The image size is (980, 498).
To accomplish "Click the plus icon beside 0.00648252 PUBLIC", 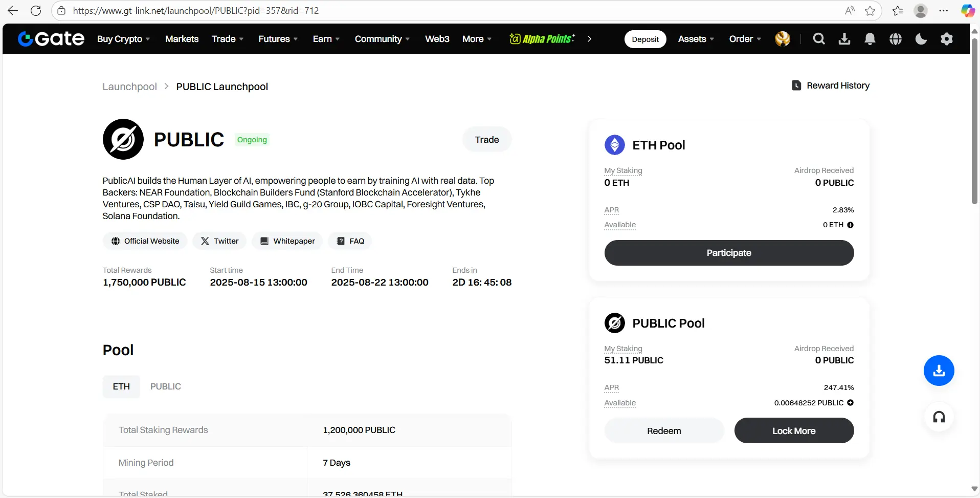I will 850,403.
